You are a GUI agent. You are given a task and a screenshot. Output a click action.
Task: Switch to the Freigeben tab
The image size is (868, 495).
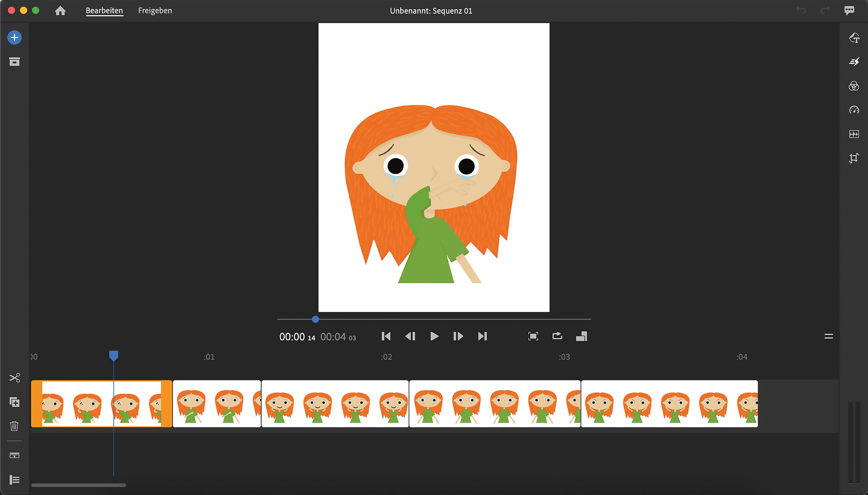[155, 11]
